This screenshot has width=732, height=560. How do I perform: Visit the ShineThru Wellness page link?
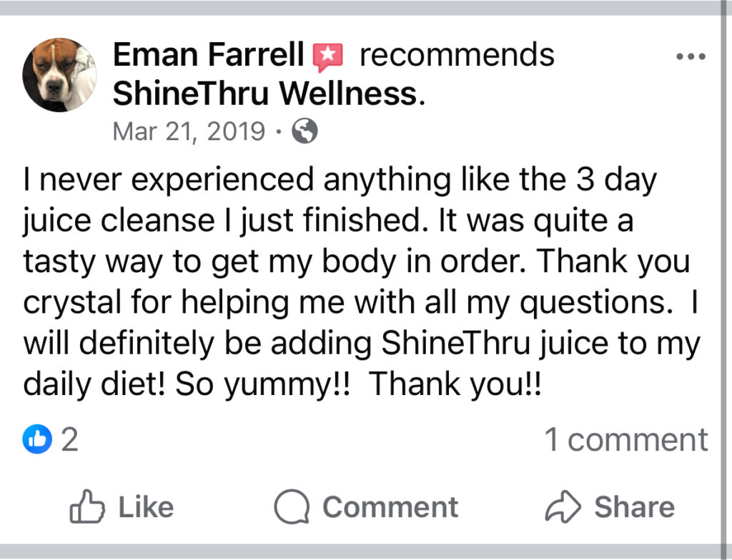[264, 93]
